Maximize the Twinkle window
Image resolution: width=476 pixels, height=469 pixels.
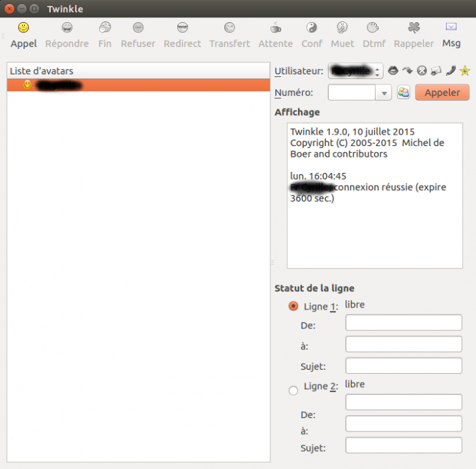(x=34, y=9)
